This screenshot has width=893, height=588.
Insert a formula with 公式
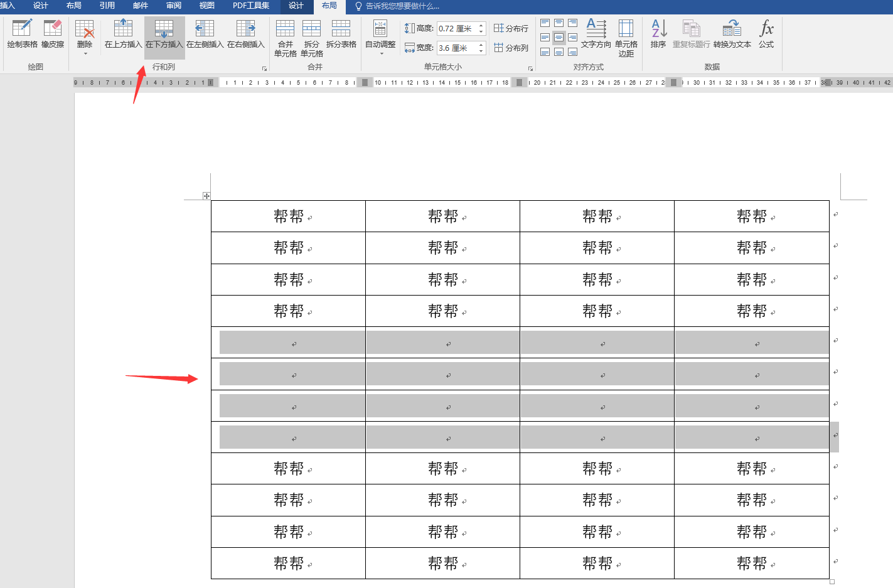pyautogui.click(x=766, y=34)
